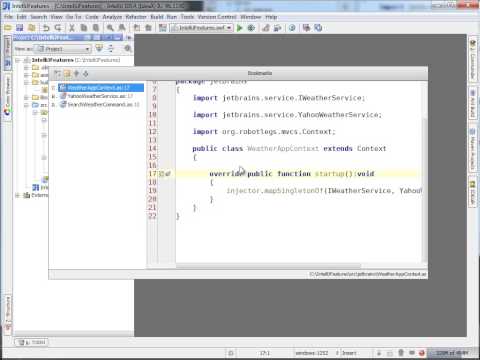Click the Find magnifier toolbar icon

110,28
